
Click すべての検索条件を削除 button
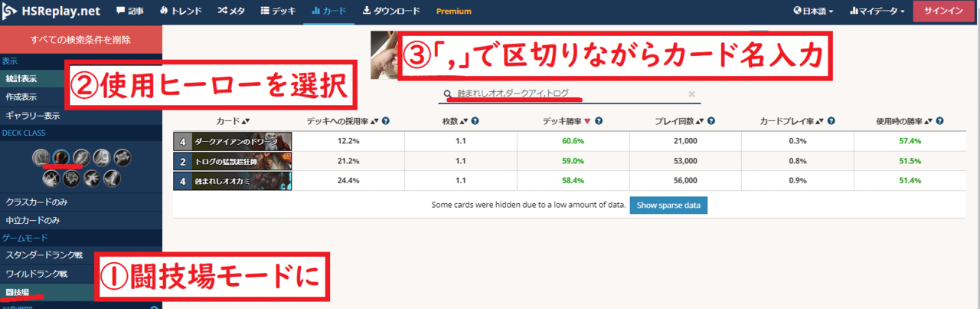(81, 40)
